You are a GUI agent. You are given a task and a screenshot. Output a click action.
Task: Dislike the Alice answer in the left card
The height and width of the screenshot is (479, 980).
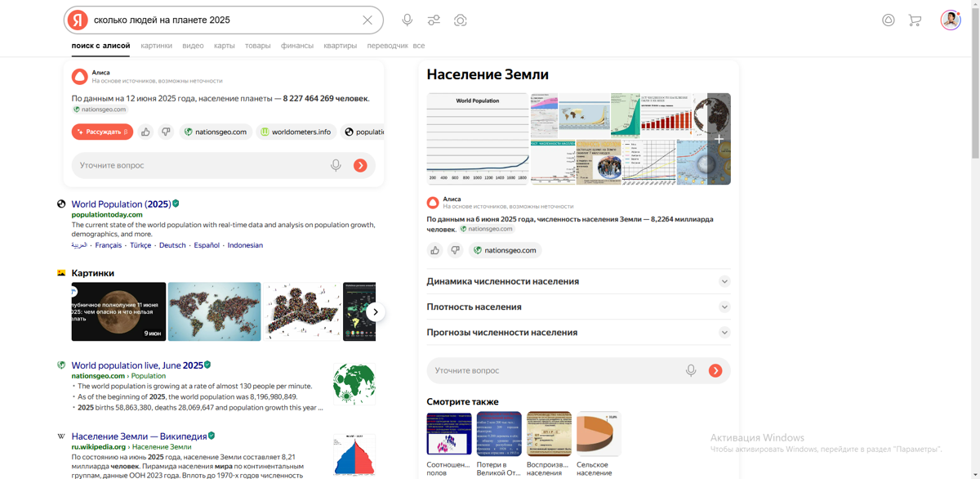(x=166, y=132)
